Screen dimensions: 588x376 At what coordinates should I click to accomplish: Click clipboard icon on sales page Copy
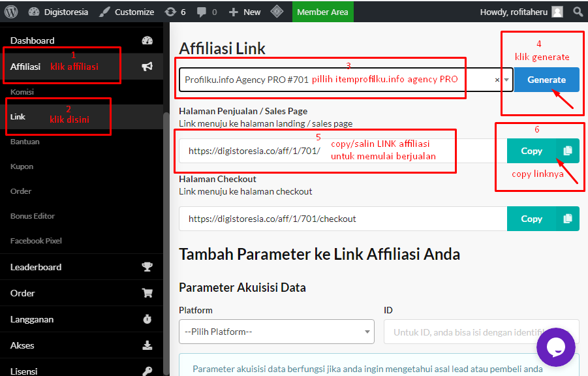[568, 151]
